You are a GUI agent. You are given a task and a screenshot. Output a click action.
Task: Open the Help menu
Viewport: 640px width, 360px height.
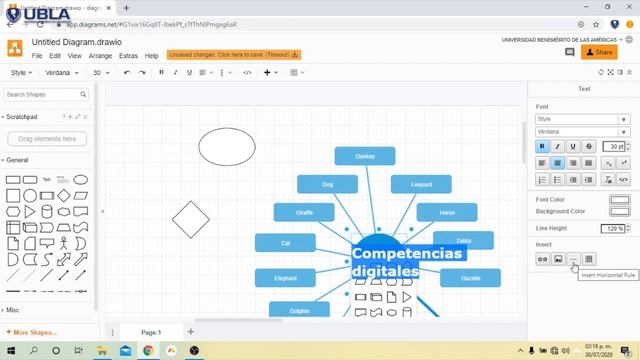point(151,56)
